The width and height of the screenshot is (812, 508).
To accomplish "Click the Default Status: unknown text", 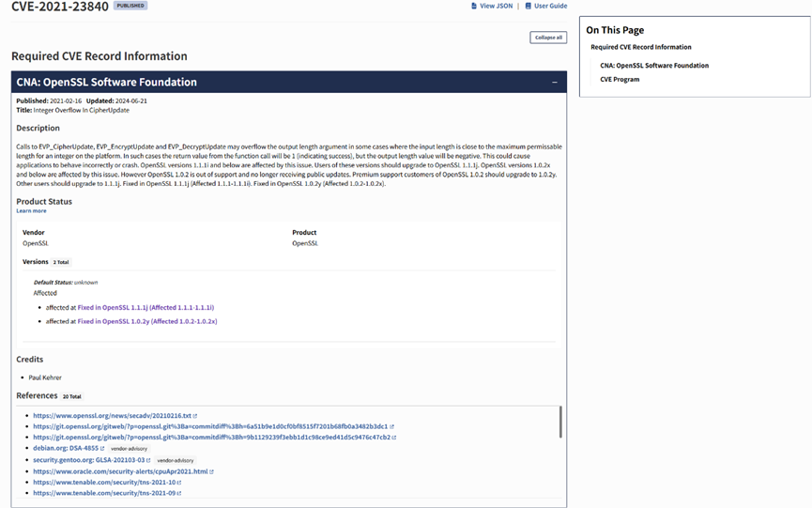I will point(66,283).
